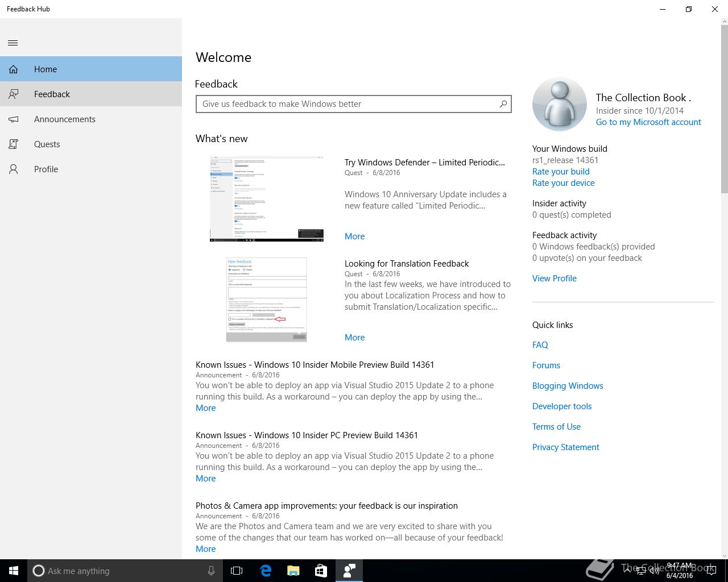The height and width of the screenshot is (582, 728).
Task: Open 'Known Issues - Mobile Preview Build 14361' title
Action: 315,365
